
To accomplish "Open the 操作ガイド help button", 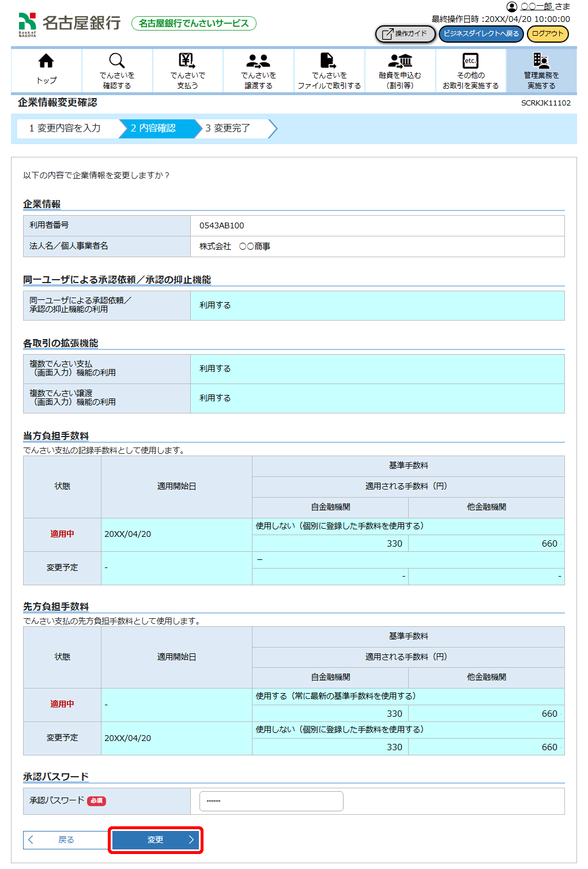I will 405,34.
